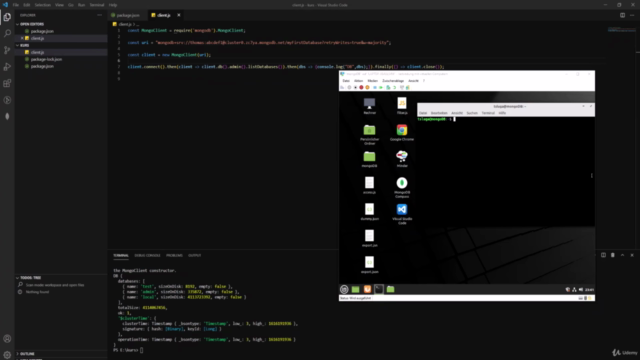Close the client.js editor tab
Image resolution: width=640 pixels, height=360 pixels.
(x=178, y=15)
